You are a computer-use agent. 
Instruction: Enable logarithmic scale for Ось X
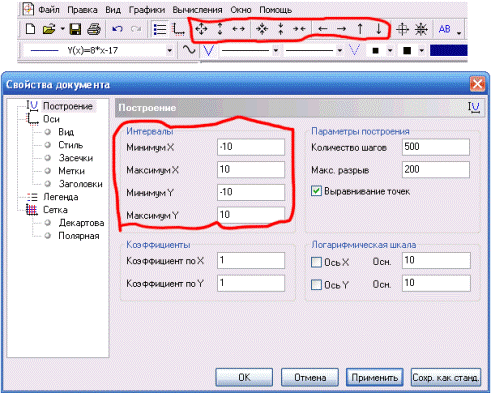pos(316,262)
